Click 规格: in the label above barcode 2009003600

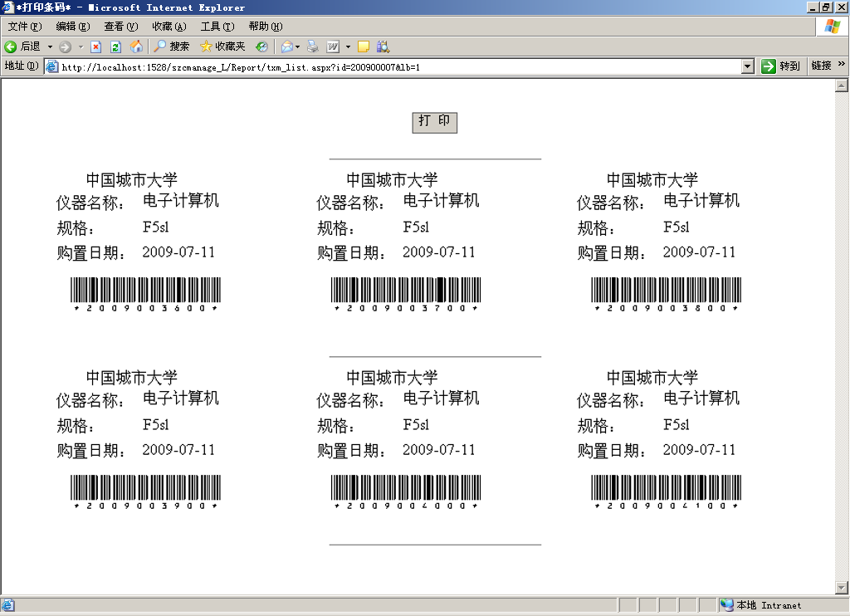click(76, 227)
